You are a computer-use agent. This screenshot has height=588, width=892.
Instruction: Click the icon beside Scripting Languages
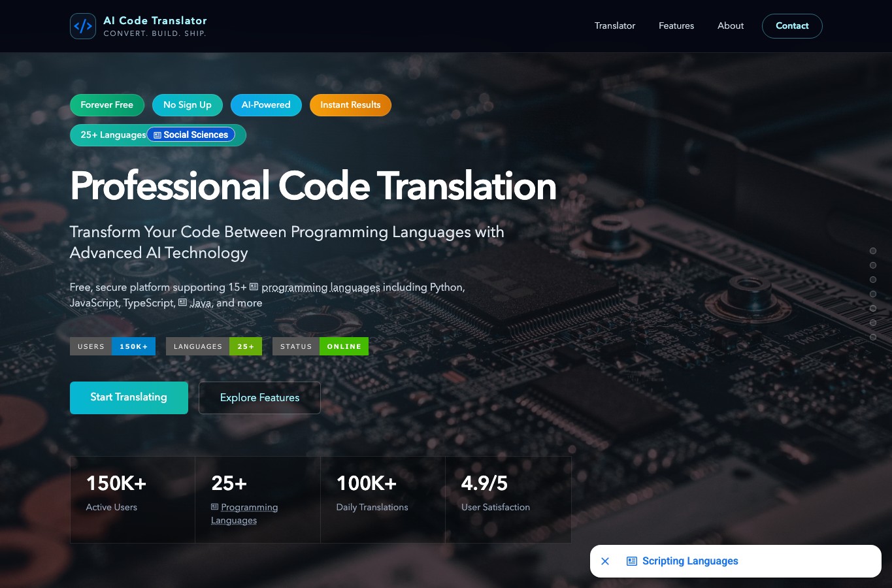[x=632, y=561]
